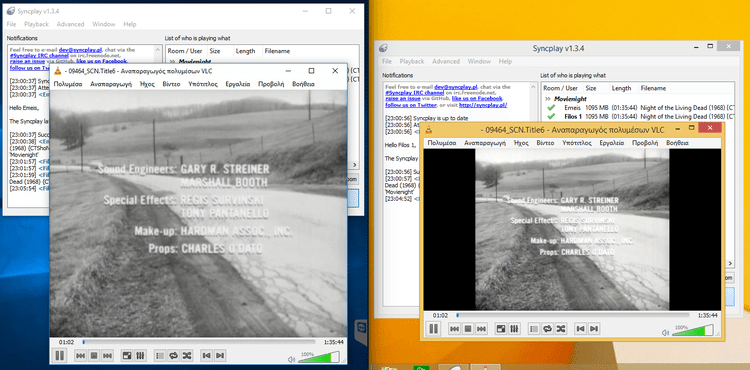Open Βοήθεια menu in right VLC window
Screen dimensions: 750x370
pos(676,143)
